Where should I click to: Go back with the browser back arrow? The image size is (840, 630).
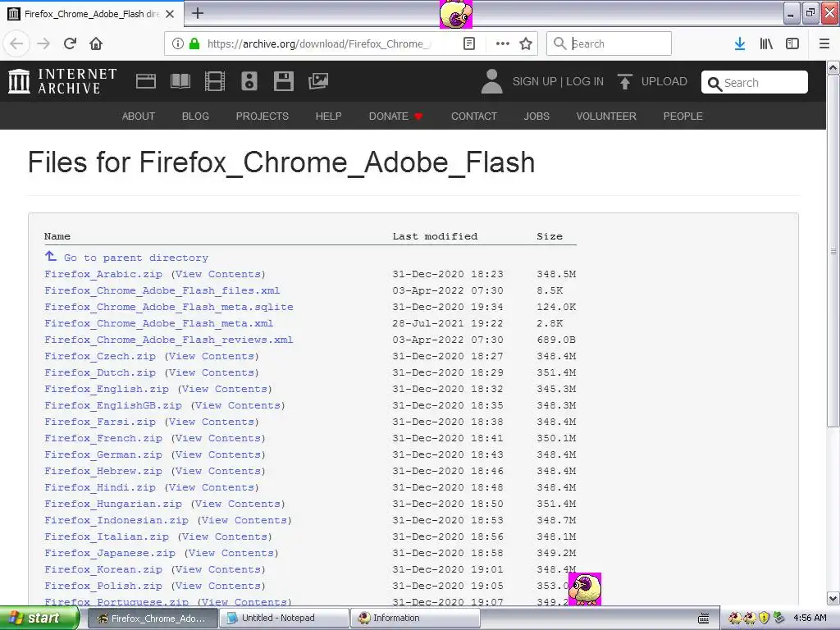(16, 44)
